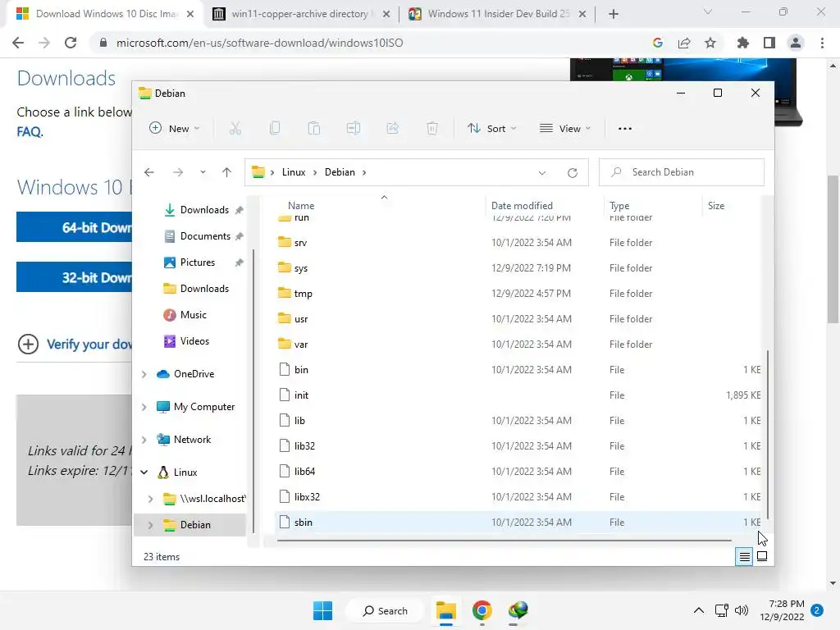840x630 pixels.
Task: Select the init file row
Action: [518, 395]
